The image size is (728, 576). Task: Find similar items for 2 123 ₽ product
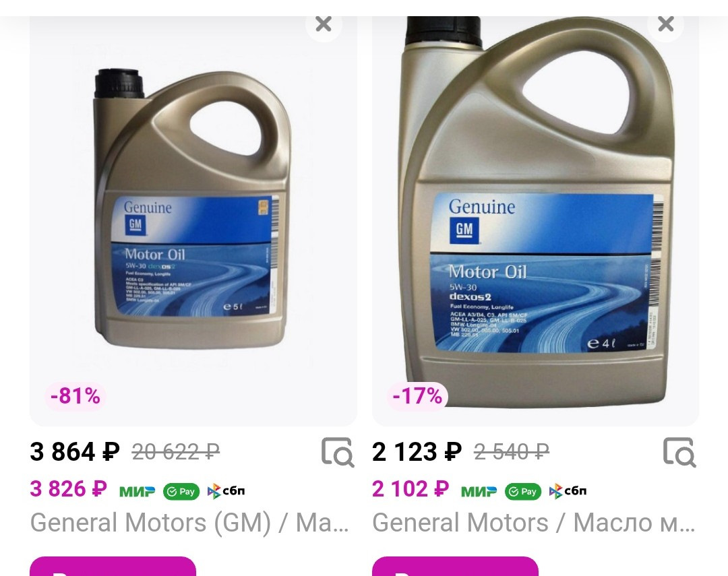point(679,451)
